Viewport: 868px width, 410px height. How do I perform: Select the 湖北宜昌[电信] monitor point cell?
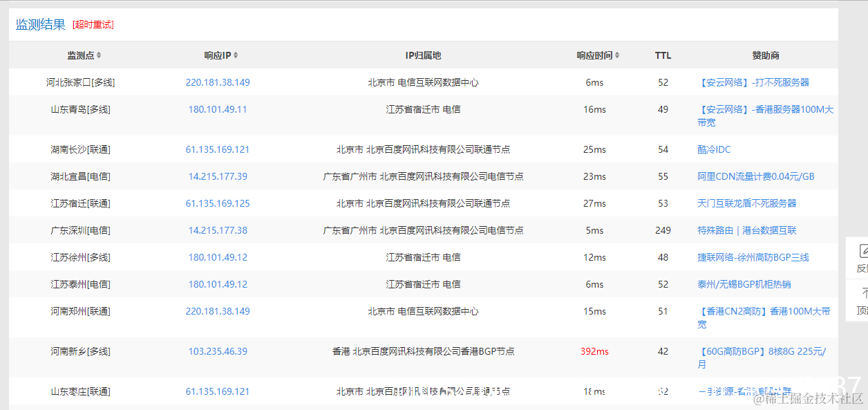80,176
